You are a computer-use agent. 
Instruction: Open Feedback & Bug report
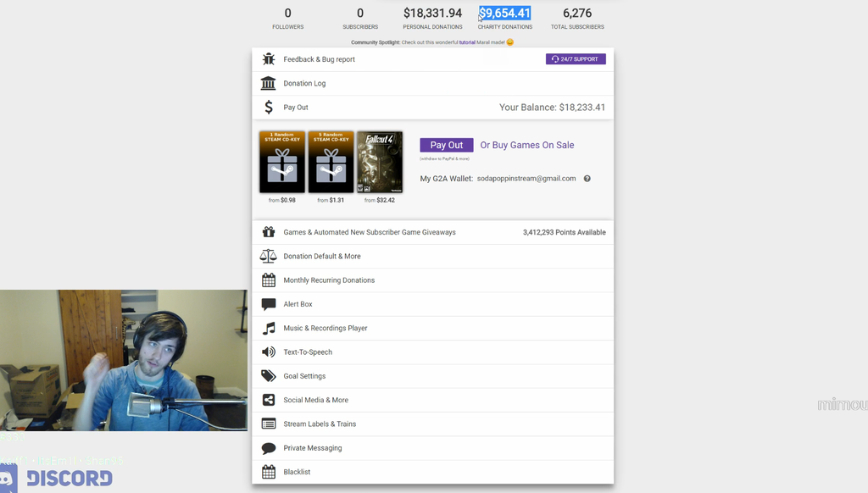(433, 59)
